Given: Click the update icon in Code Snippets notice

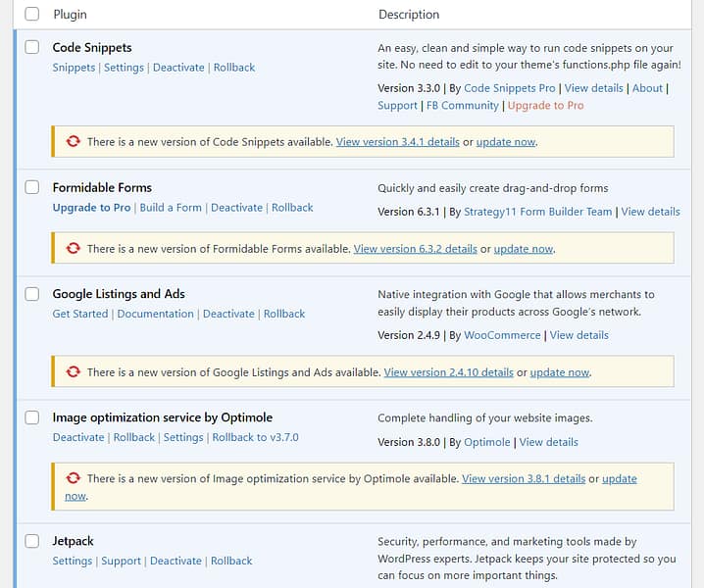Looking at the screenshot, I should click(73, 142).
